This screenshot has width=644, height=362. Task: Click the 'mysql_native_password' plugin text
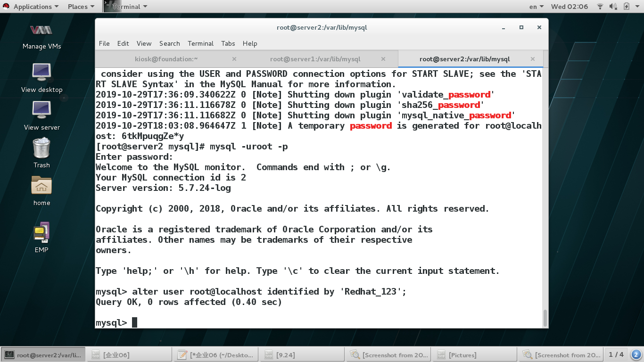pos(456,115)
